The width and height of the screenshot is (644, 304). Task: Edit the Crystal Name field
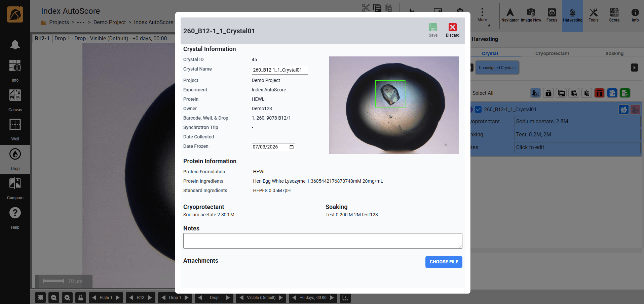coord(279,70)
